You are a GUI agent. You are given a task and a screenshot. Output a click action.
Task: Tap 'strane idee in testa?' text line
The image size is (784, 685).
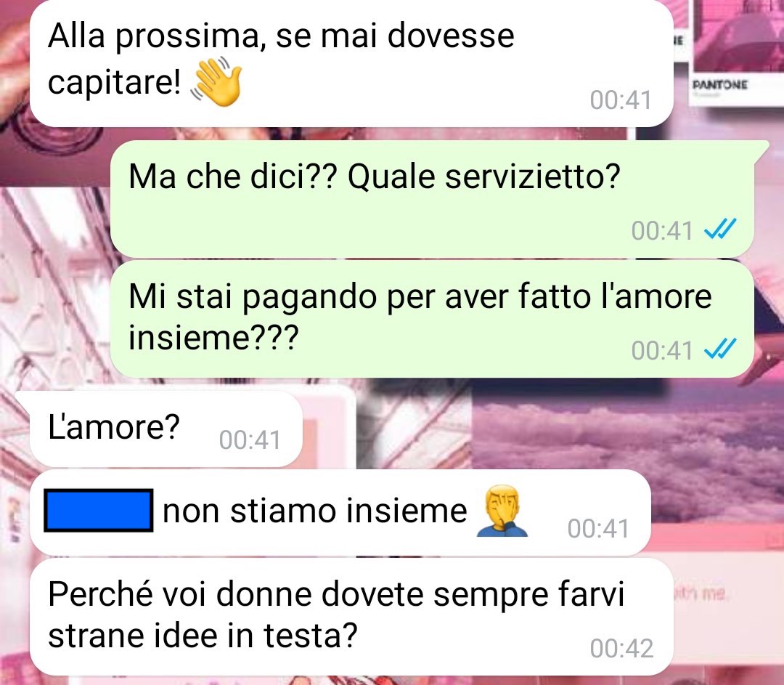click(203, 636)
